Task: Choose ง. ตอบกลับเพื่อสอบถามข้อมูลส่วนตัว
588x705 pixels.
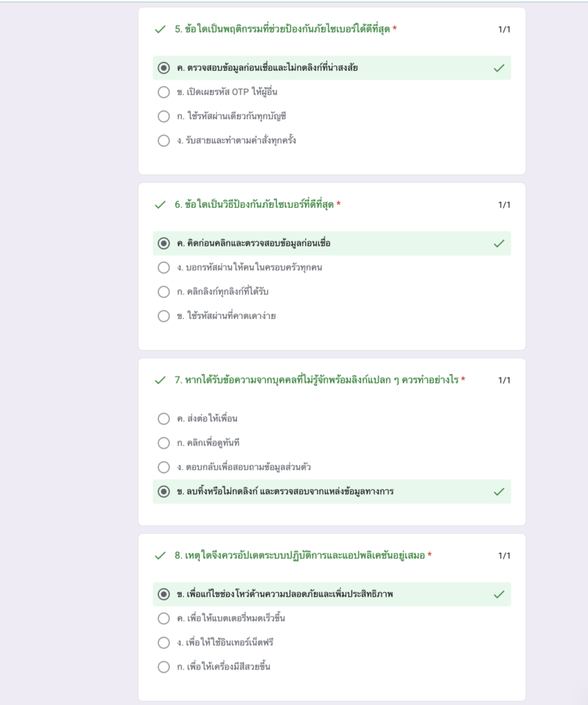Action: click(x=164, y=467)
